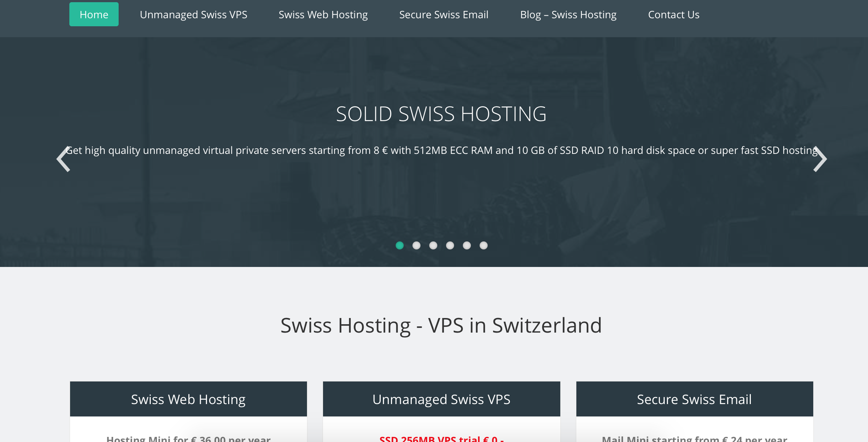The height and width of the screenshot is (442, 868).
Task: Go to Swiss Web Hosting nav item
Action: (x=323, y=15)
